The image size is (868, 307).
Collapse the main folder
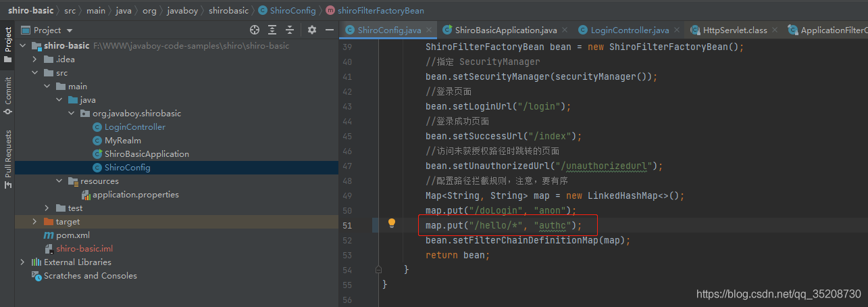[x=47, y=87]
